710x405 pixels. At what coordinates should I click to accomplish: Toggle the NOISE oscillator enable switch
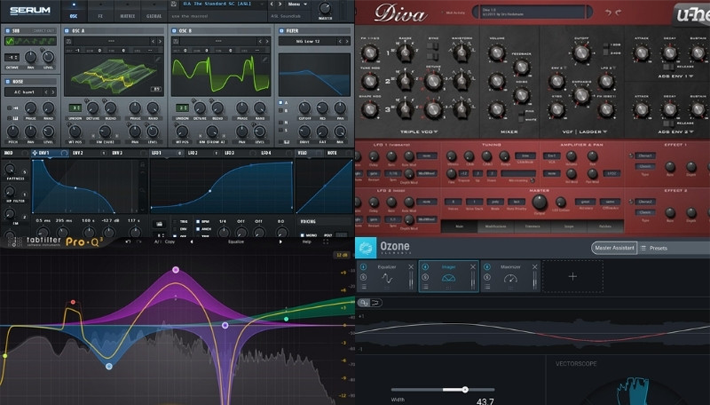(8, 82)
